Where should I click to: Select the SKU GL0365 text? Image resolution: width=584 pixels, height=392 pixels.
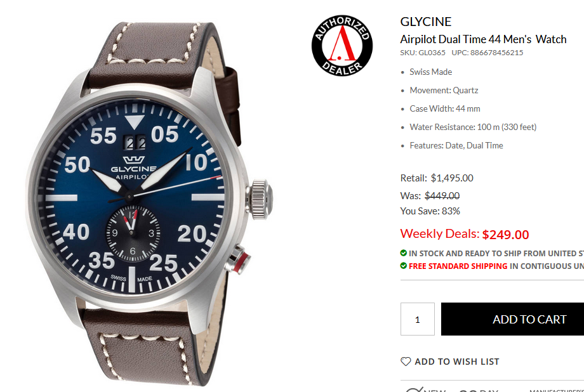pyautogui.click(x=423, y=53)
